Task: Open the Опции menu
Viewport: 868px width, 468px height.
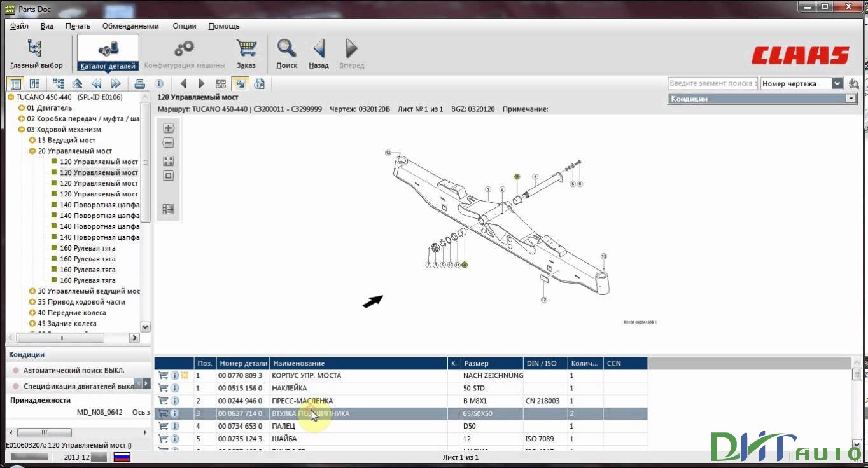Action: coord(185,26)
